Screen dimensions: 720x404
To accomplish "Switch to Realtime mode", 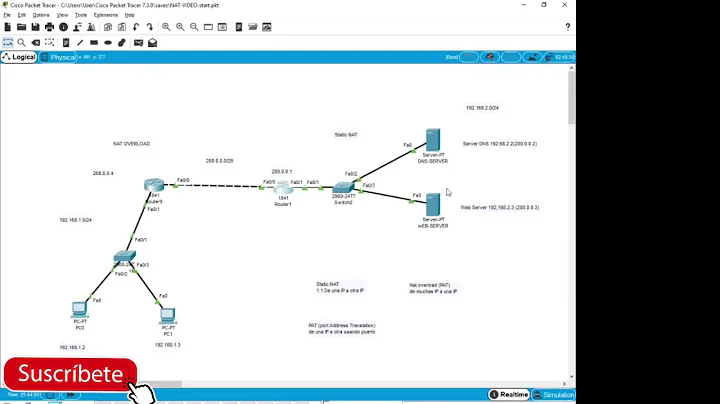I will click(509, 394).
